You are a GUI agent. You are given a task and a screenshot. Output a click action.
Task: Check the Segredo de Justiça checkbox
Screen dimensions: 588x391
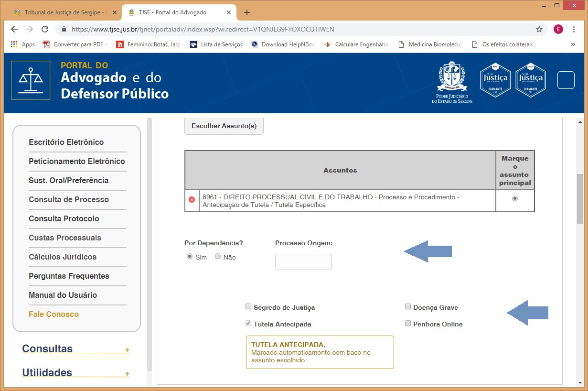tap(248, 307)
